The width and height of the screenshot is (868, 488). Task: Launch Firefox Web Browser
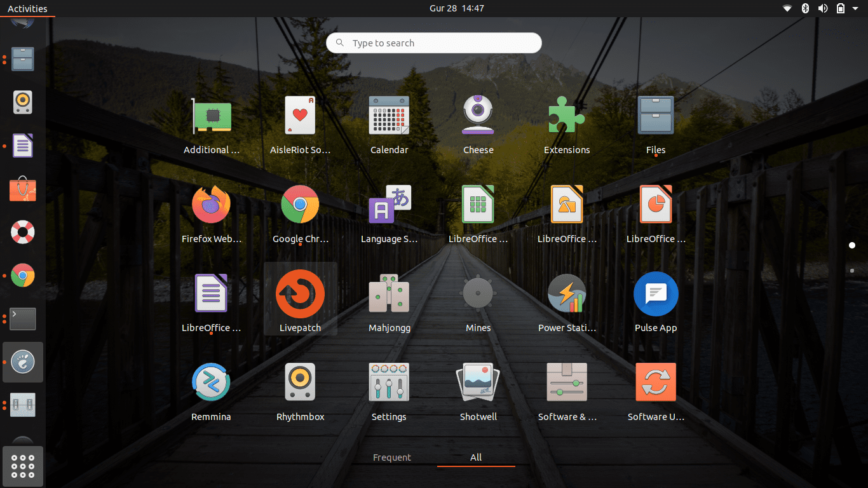pyautogui.click(x=211, y=214)
